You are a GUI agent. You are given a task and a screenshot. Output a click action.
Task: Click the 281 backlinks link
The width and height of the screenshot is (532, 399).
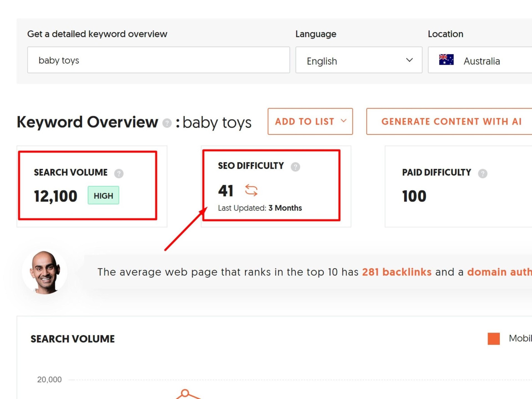(397, 272)
